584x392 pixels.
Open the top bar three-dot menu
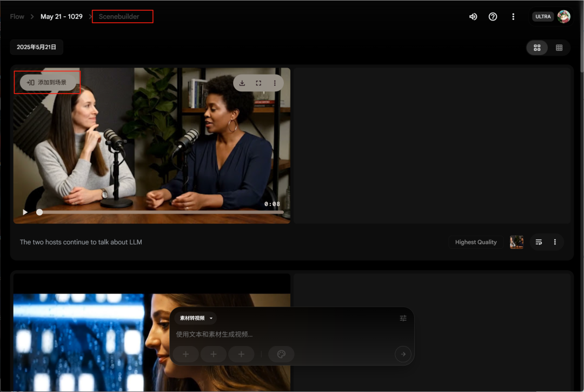click(513, 17)
